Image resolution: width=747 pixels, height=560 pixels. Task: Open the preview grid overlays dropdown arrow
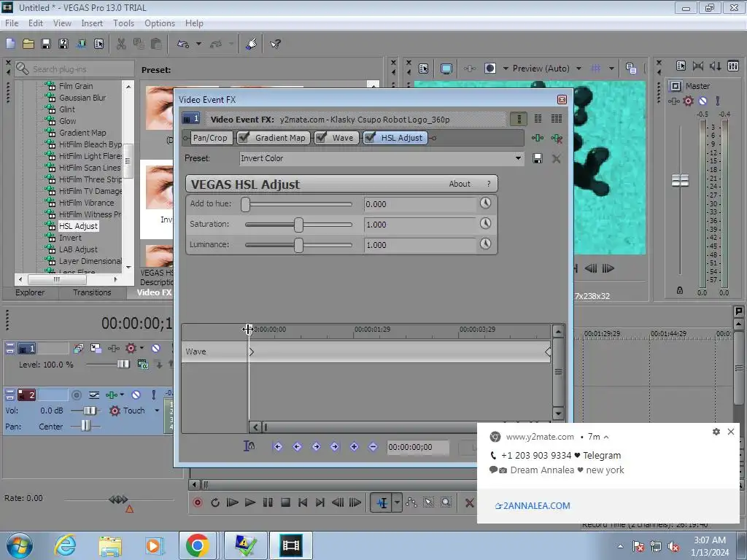611,69
